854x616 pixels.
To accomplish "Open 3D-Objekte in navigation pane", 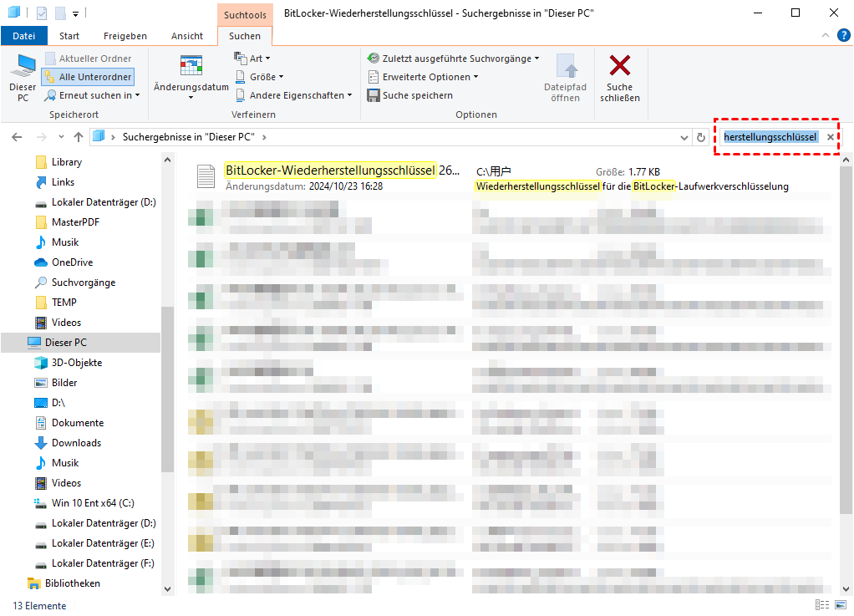I will pyautogui.click(x=76, y=363).
